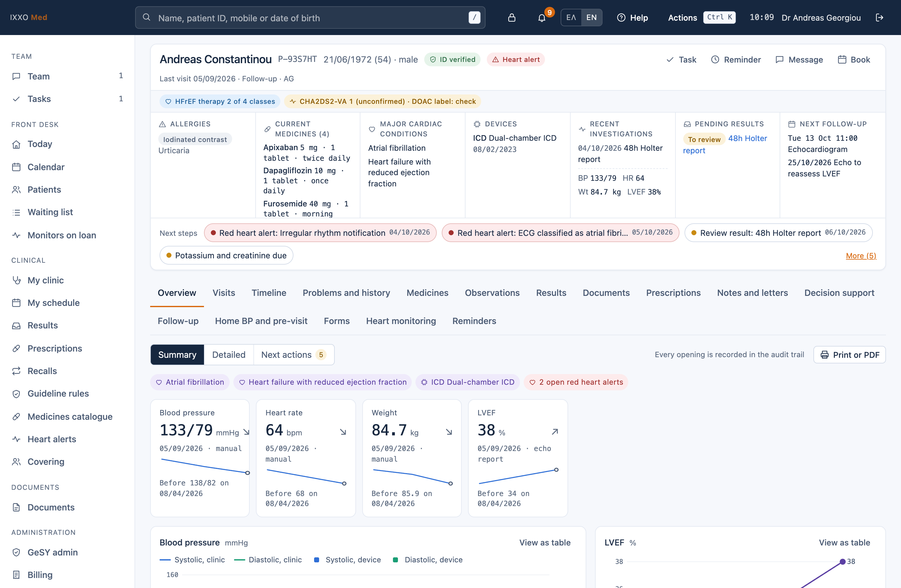The width and height of the screenshot is (901, 588).
Task: Click the lock screen padlock icon
Action: (x=512, y=18)
